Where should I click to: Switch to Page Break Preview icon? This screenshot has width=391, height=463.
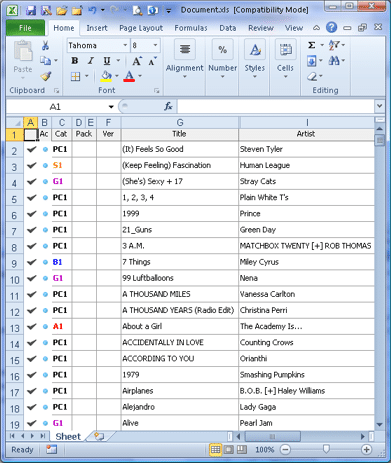click(242, 450)
